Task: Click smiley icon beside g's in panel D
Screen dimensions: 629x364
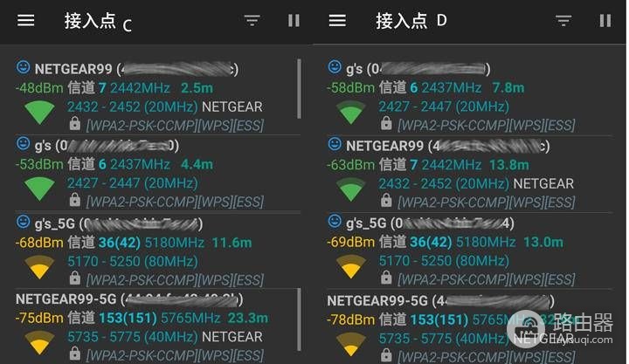Action: point(335,66)
